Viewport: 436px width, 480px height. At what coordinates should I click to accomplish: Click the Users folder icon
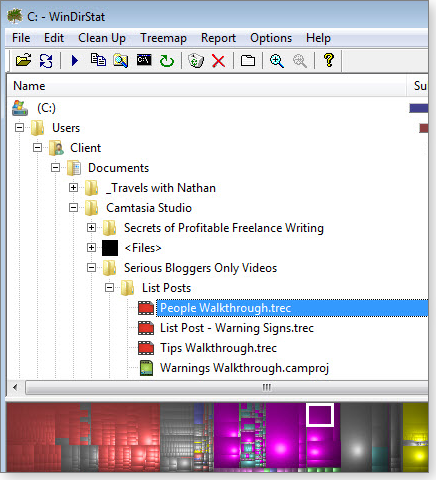pyautogui.click(x=37, y=128)
